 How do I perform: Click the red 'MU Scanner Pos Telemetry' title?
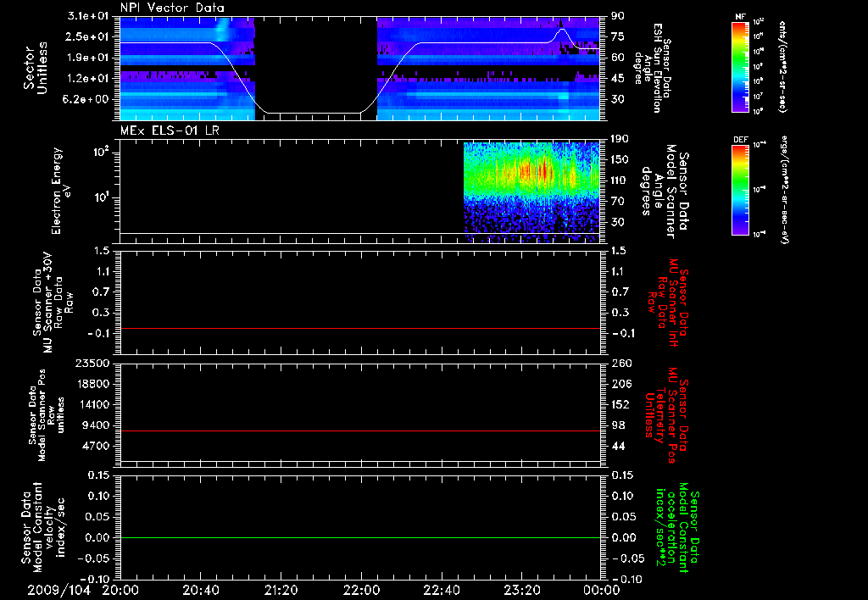pyautogui.click(x=666, y=415)
